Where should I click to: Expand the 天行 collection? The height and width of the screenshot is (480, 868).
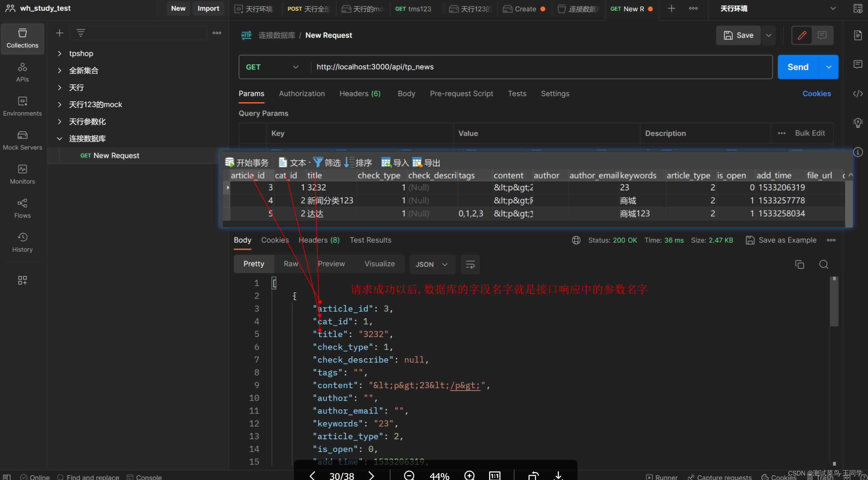click(60, 87)
